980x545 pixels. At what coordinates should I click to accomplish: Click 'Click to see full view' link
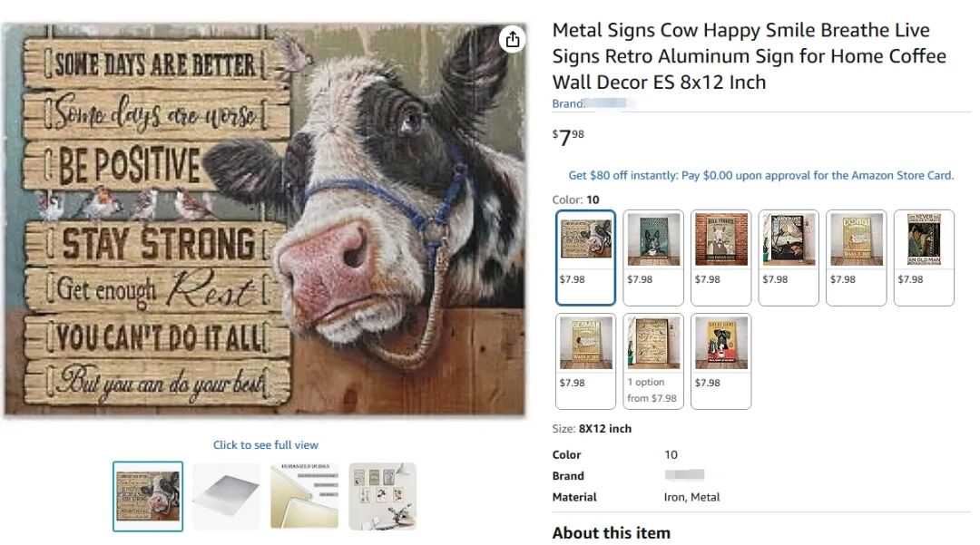266,445
